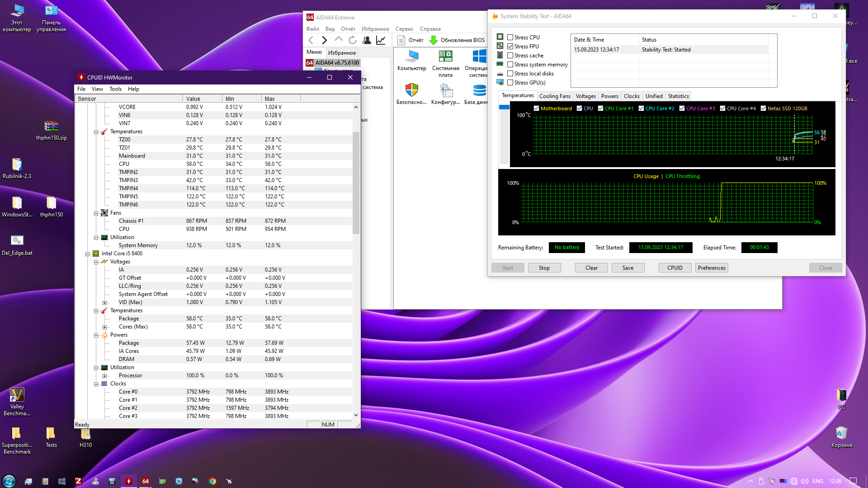The width and height of the screenshot is (868, 488).
Task: Click the HWMonitor scrollbar down arrow
Action: (356, 415)
